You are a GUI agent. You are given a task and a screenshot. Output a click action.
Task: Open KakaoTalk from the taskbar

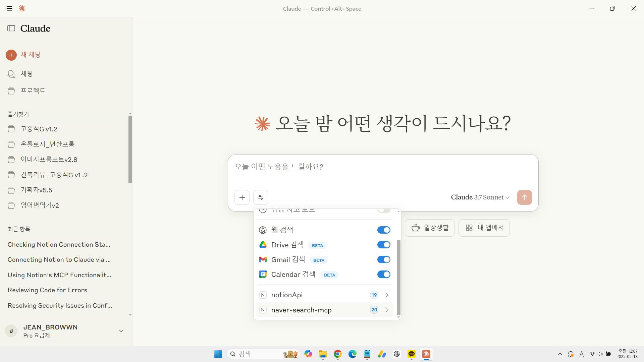point(411,354)
